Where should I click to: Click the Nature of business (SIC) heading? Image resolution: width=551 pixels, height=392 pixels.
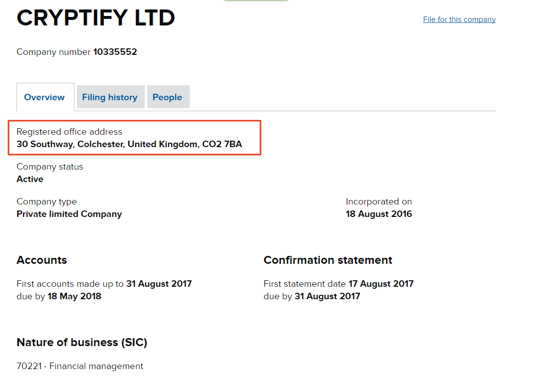(x=82, y=343)
